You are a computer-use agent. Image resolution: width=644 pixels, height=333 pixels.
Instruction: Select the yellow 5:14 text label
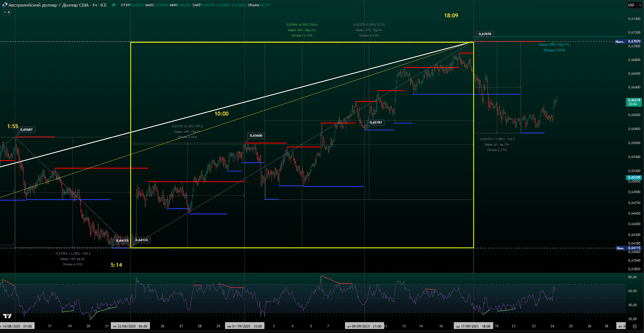[x=116, y=265]
